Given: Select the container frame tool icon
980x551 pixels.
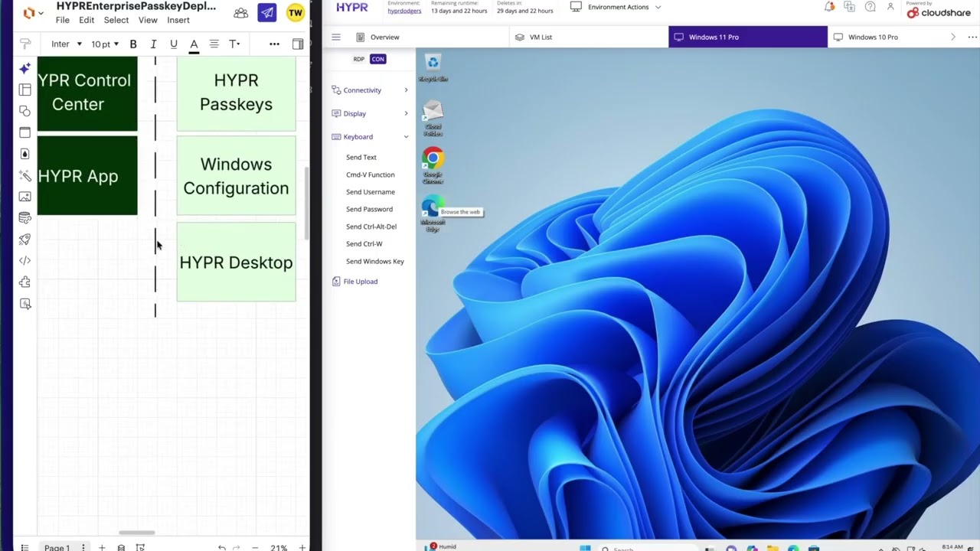Looking at the screenshot, I should (24, 132).
